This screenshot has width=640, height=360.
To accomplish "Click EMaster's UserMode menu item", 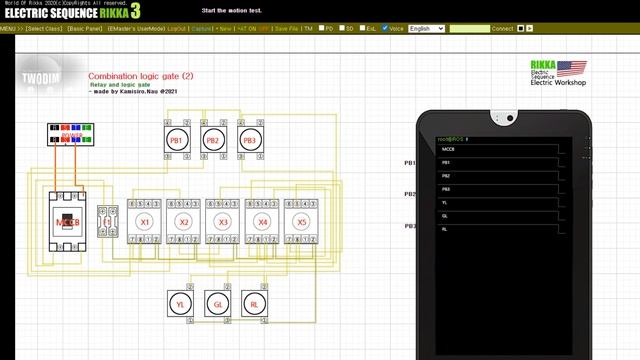I will tap(136, 29).
